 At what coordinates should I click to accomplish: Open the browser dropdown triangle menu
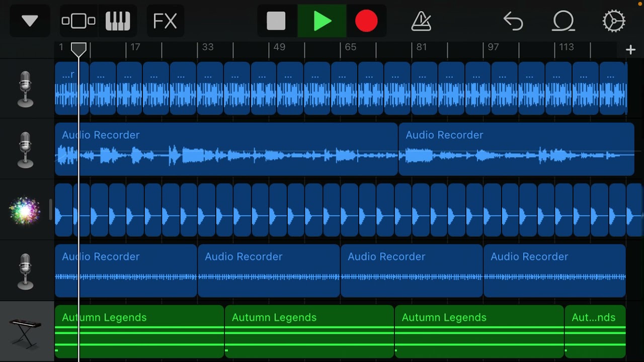pyautogui.click(x=30, y=21)
